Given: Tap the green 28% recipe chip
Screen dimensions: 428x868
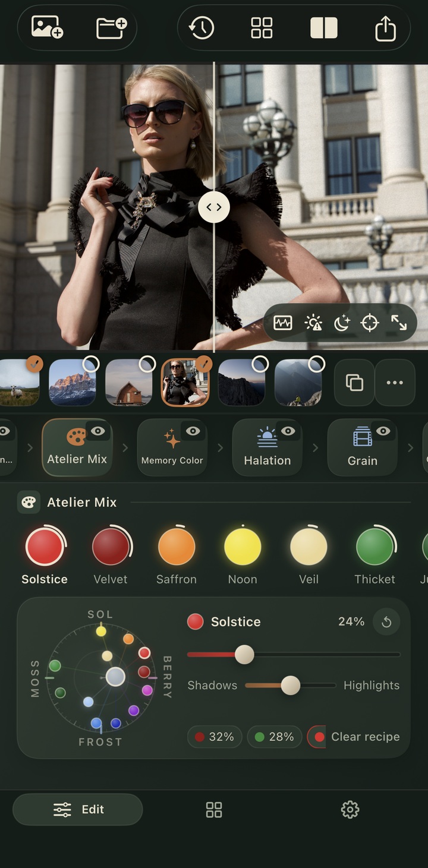Looking at the screenshot, I should pos(274,737).
